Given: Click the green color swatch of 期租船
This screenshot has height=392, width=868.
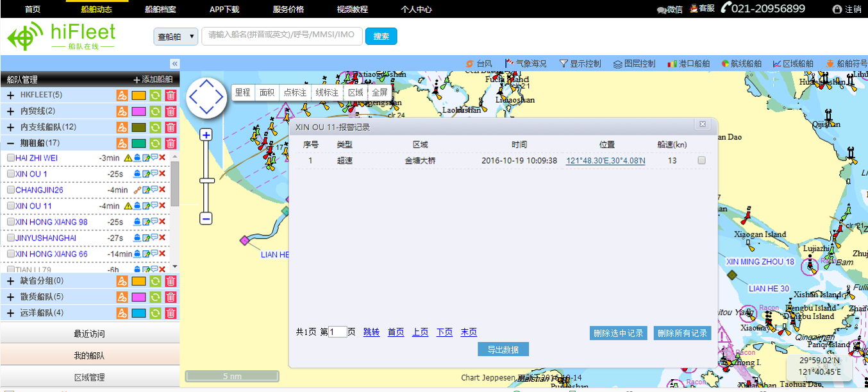Looking at the screenshot, I should 138,143.
